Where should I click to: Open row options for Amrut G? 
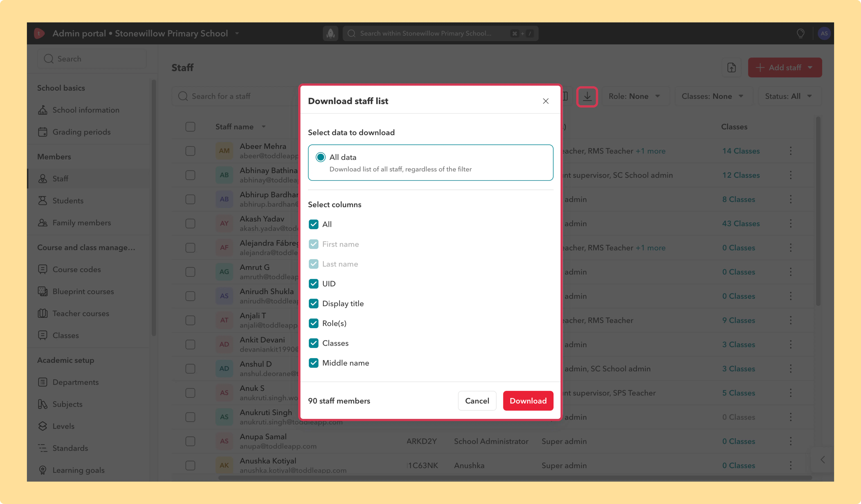[791, 272]
